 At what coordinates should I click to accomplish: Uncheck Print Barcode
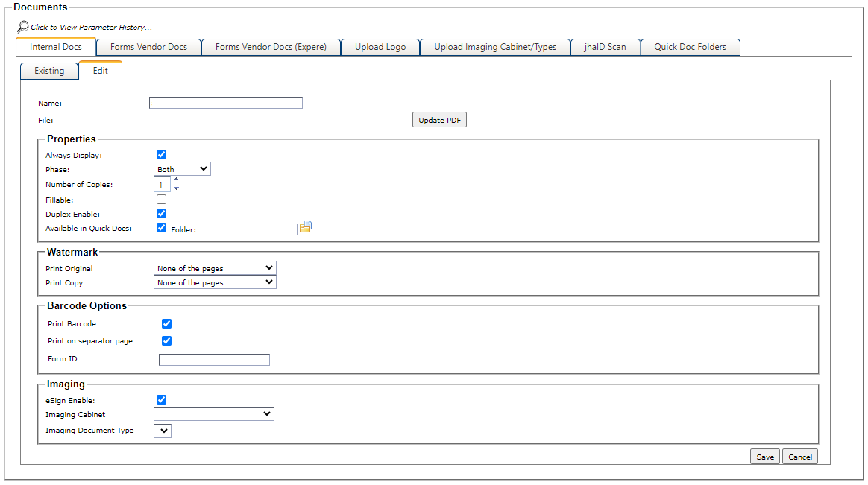click(166, 323)
